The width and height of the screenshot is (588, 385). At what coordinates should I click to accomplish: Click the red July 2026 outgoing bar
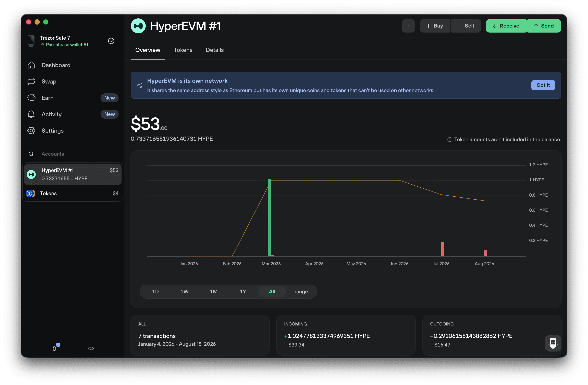[442, 249]
